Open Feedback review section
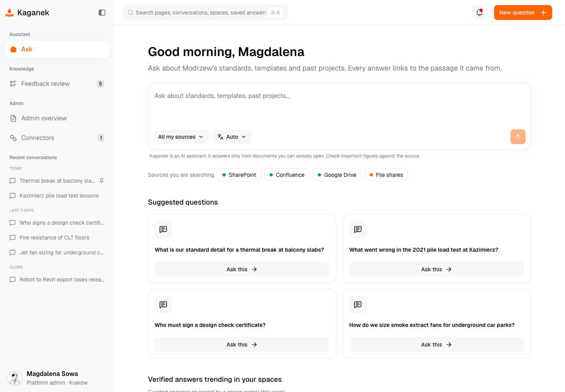 click(x=57, y=84)
